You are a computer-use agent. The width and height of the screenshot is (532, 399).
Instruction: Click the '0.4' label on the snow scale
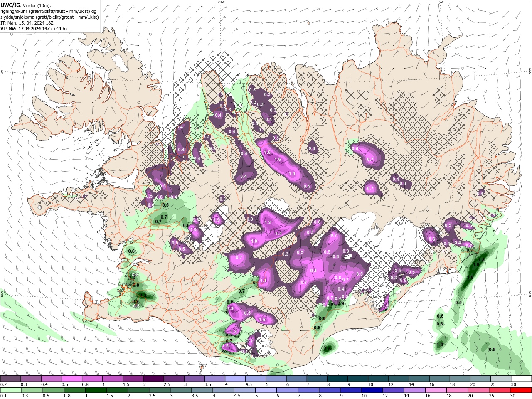point(44,385)
